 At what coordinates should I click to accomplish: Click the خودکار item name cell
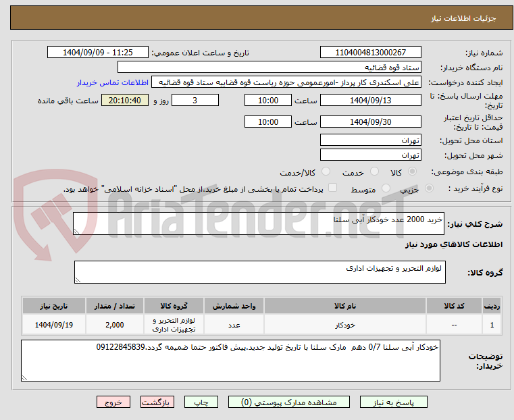click(345, 325)
